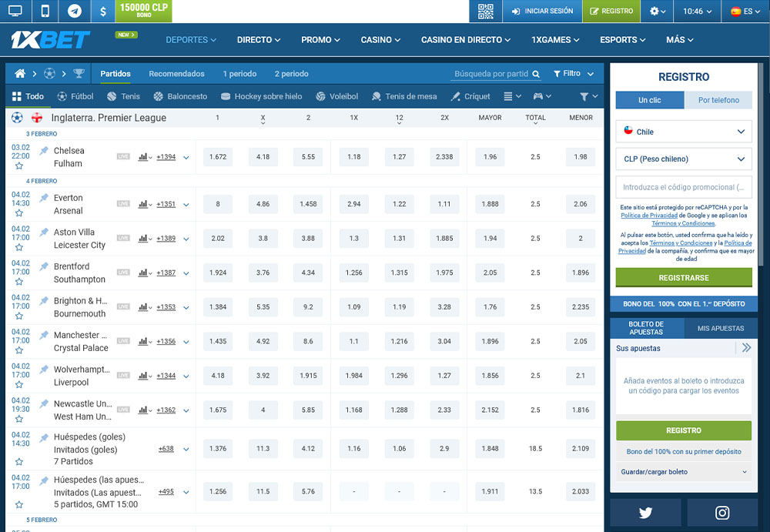
Task: Collapse the bet slip double-arrow icon
Action: click(746, 348)
